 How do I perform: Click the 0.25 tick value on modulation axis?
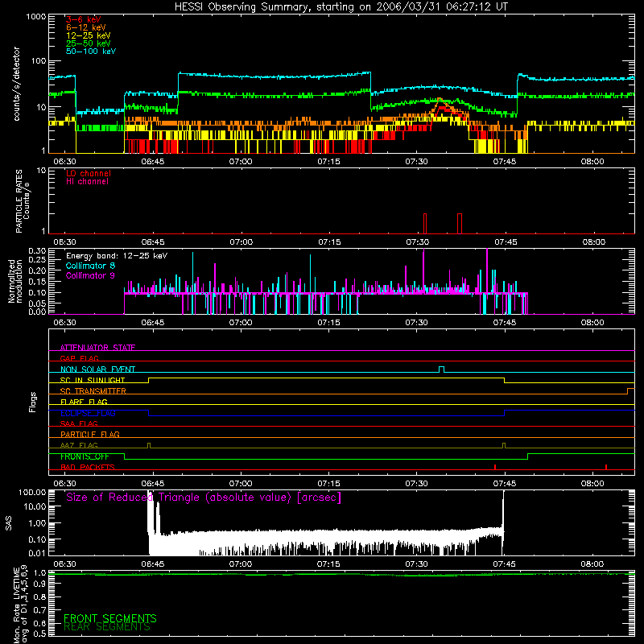(37, 259)
